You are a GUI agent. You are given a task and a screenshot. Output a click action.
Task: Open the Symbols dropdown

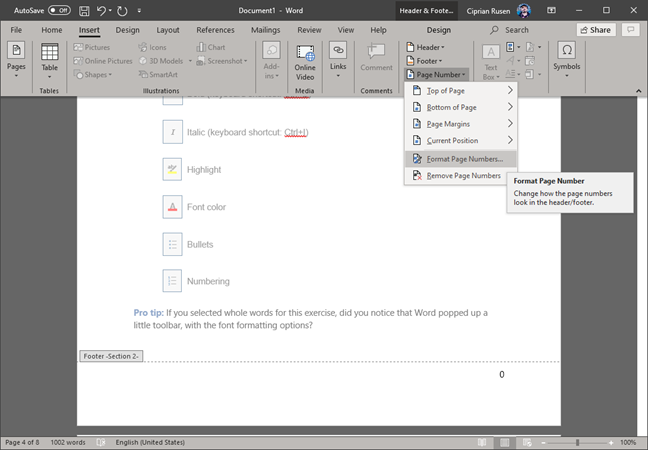pos(567,60)
